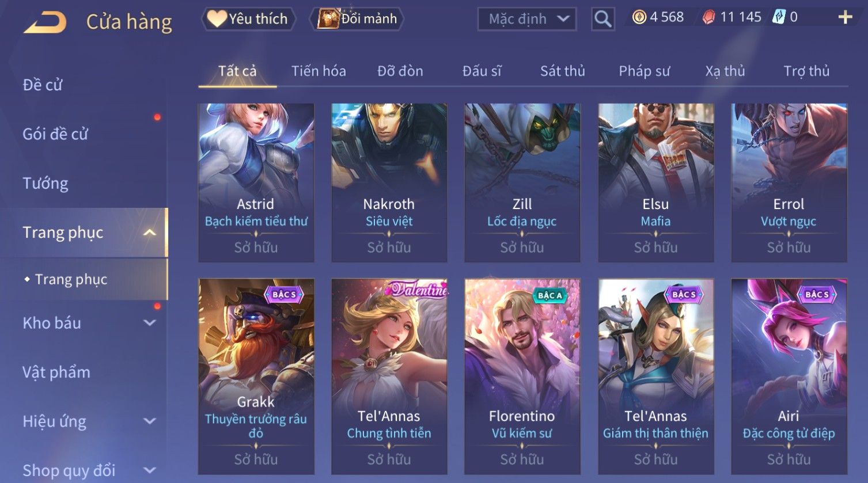Open search with the magnifier icon

(602, 19)
